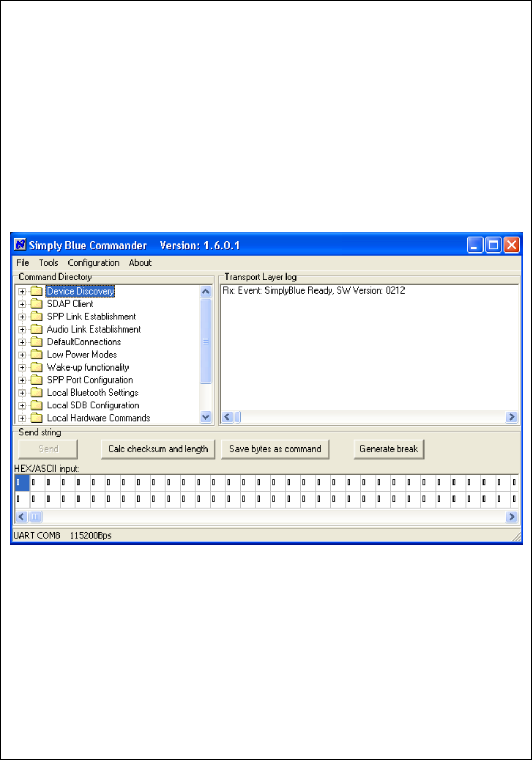This screenshot has height=760, width=532.
Task: Click Command Directory vertical scrollbar thumb
Action: click(206, 341)
